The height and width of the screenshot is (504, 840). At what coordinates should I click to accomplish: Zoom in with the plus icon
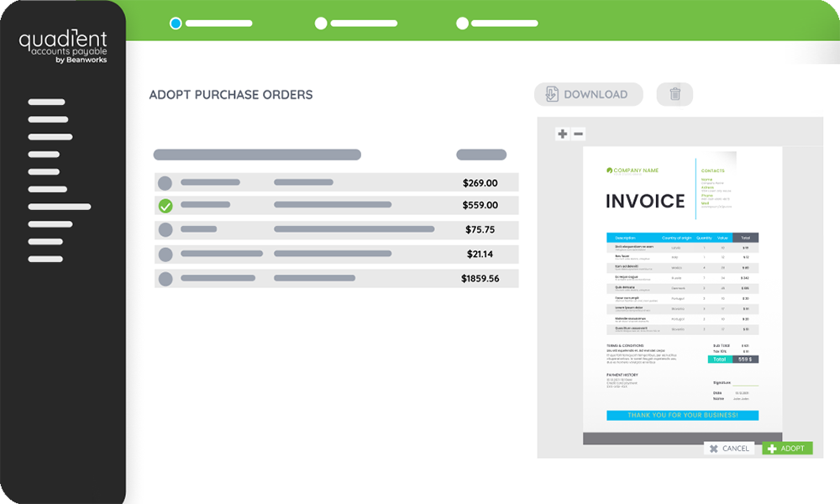click(x=563, y=134)
